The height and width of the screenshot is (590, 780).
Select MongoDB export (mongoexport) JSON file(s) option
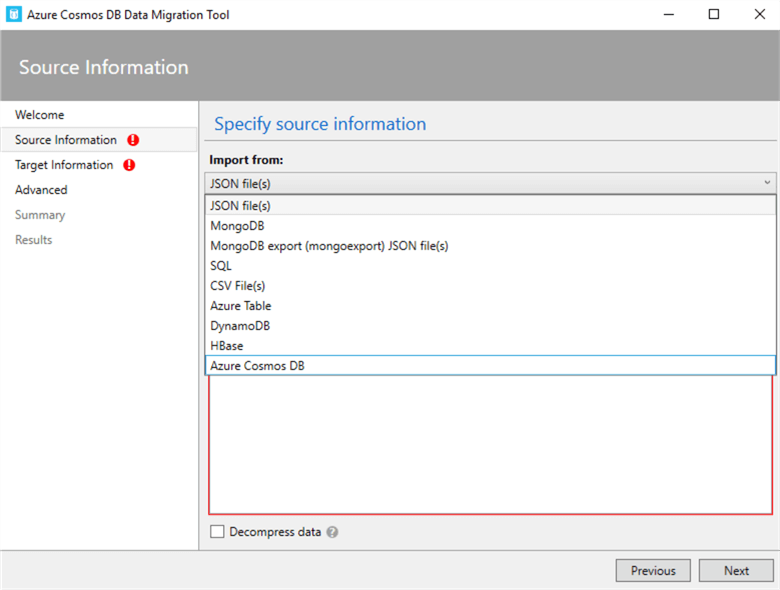click(329, 246)
